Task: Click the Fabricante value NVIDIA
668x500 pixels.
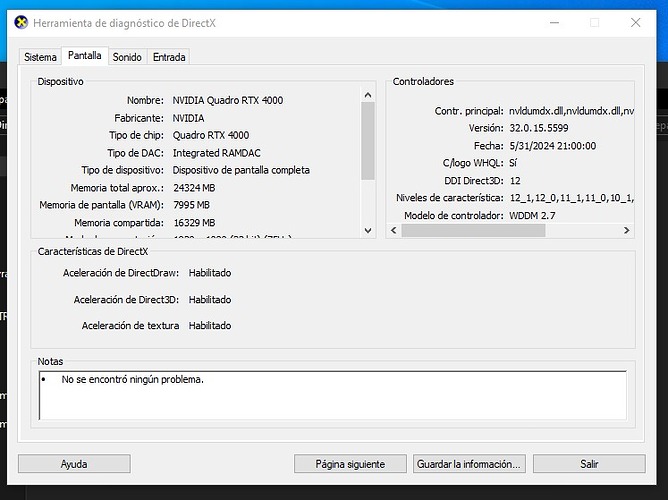Action: (x=188, y=118)
